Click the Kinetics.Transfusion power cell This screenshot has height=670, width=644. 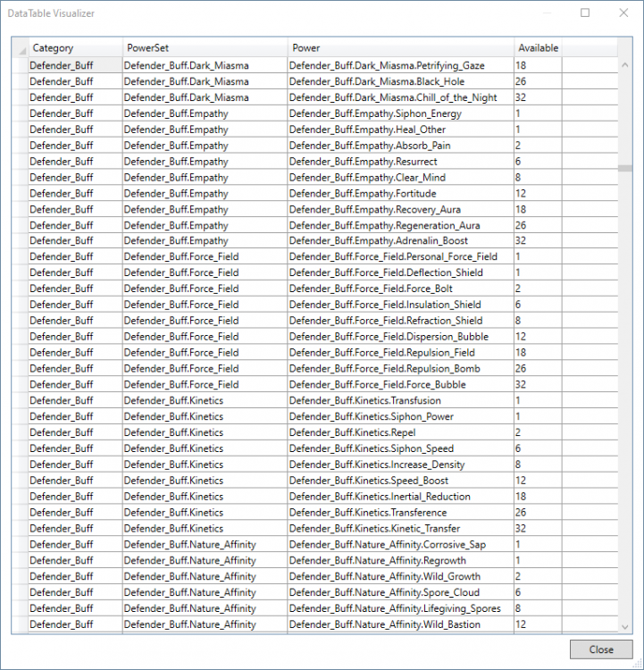400,401
